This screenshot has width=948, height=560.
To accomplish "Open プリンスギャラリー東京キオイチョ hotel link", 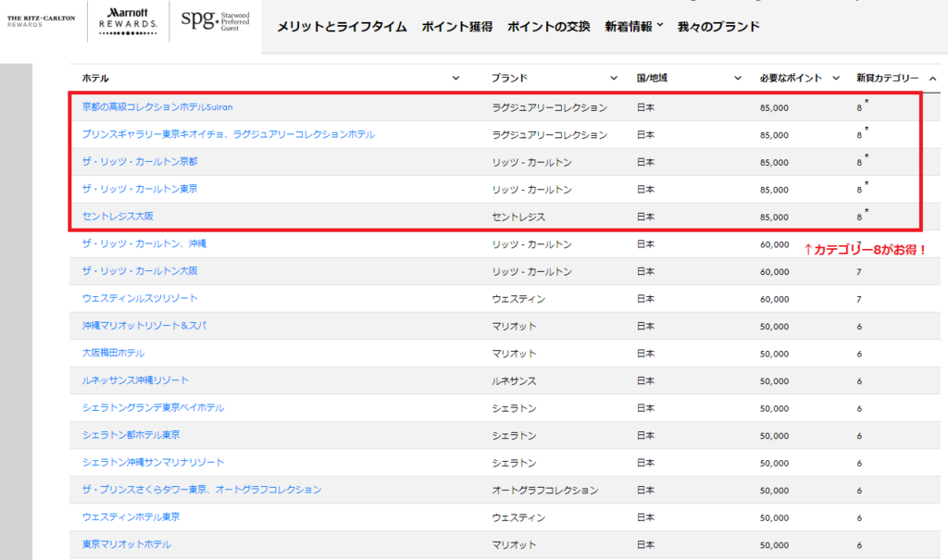I will pyautogui.click(x=228, y=134).
